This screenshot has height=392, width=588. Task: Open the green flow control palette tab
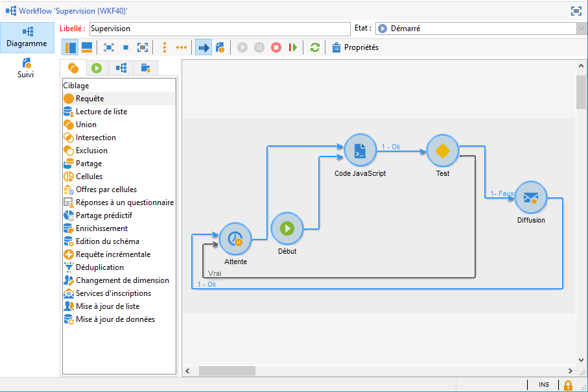point(97,68)
